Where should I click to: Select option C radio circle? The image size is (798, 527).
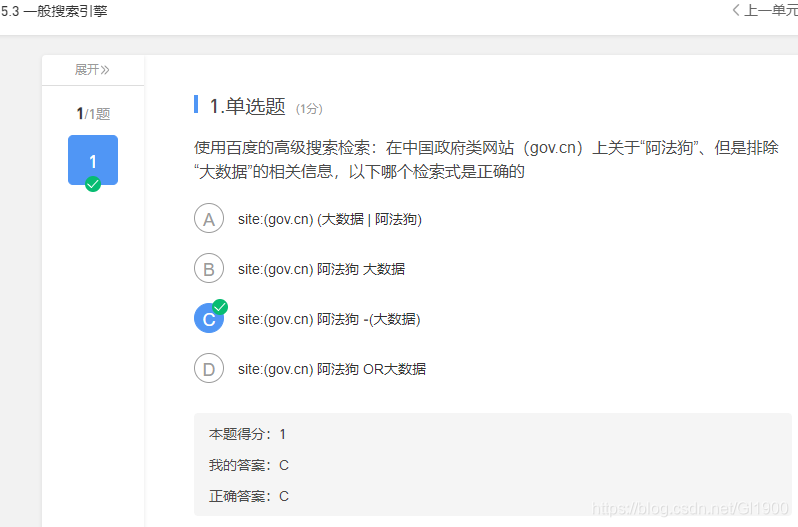pos(209,318)
